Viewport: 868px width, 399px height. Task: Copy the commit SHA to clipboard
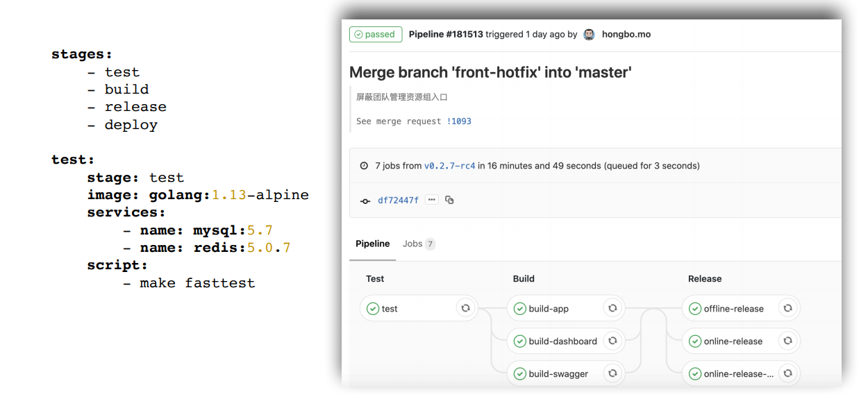[449, 200]
